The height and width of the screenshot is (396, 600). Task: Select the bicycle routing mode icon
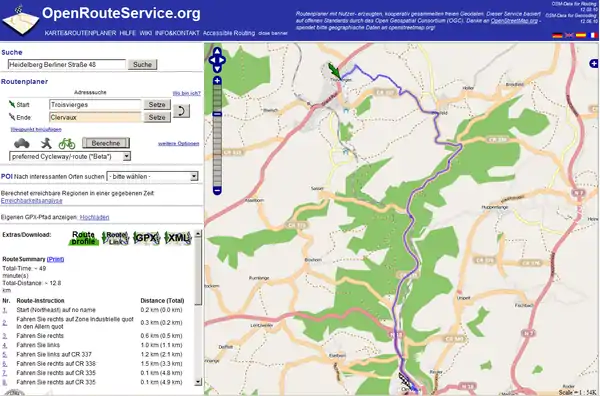coord(67,143)
